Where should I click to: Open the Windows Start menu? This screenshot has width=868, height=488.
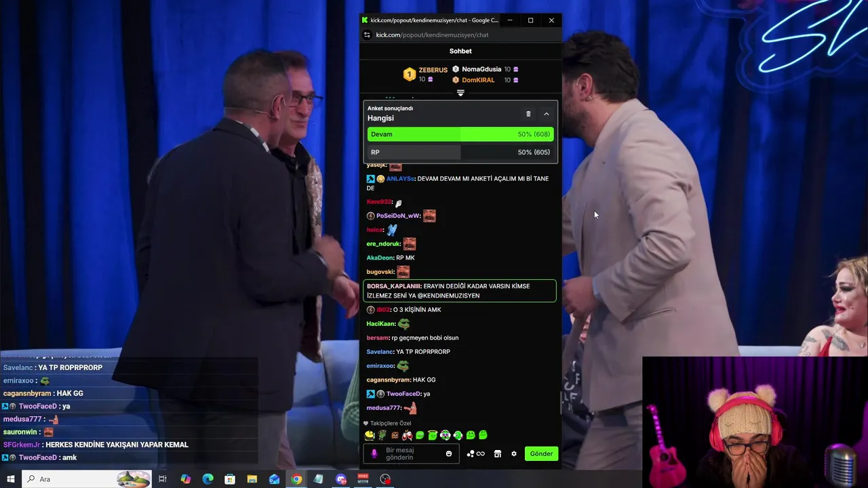tap(11, 479)
